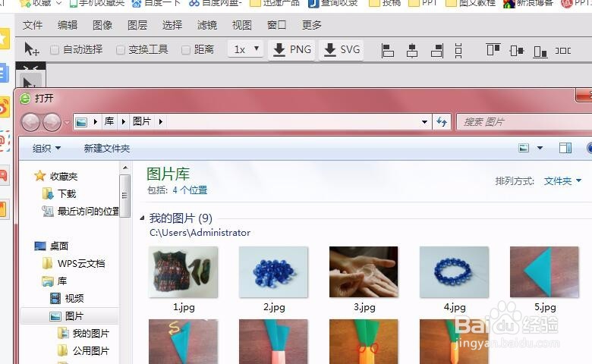Distribute vertical spacing icon

coord(458,50)
